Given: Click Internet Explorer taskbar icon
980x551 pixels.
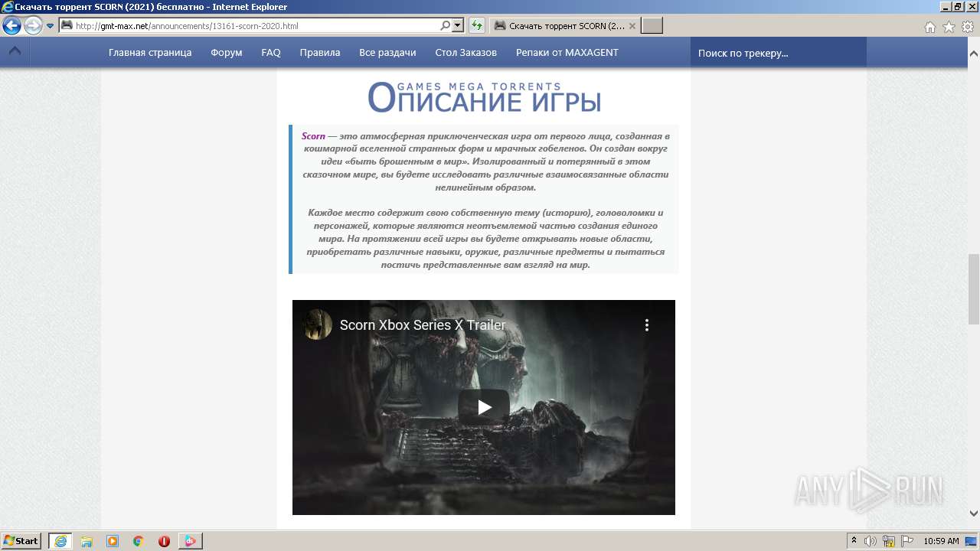Looking at the screenshot, I should [x=60, y=541].
